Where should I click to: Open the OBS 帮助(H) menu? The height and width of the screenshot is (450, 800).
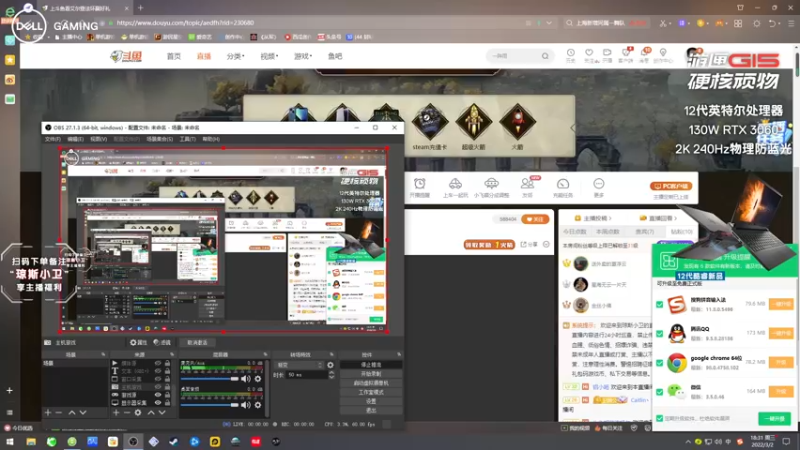(x=211, y=139)
